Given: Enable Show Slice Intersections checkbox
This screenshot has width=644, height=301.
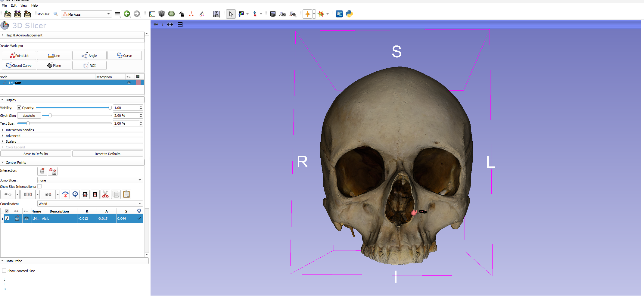Looking at the screenshot, I should pos(39,187).
